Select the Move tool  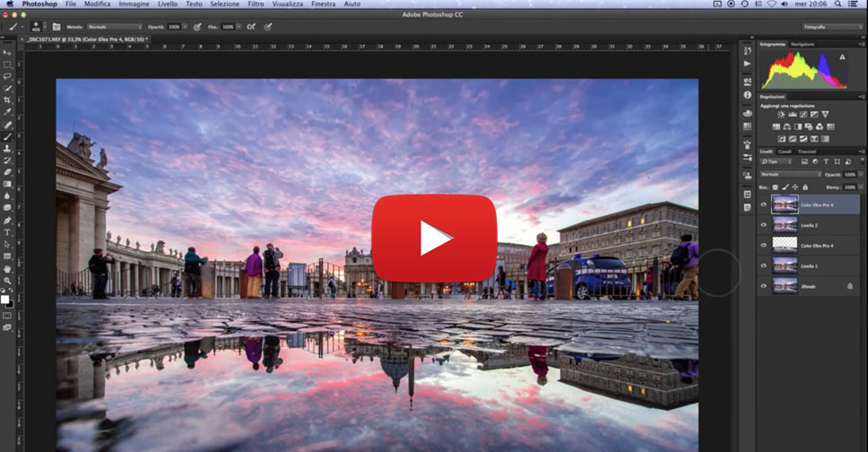(x=7, y=53)
